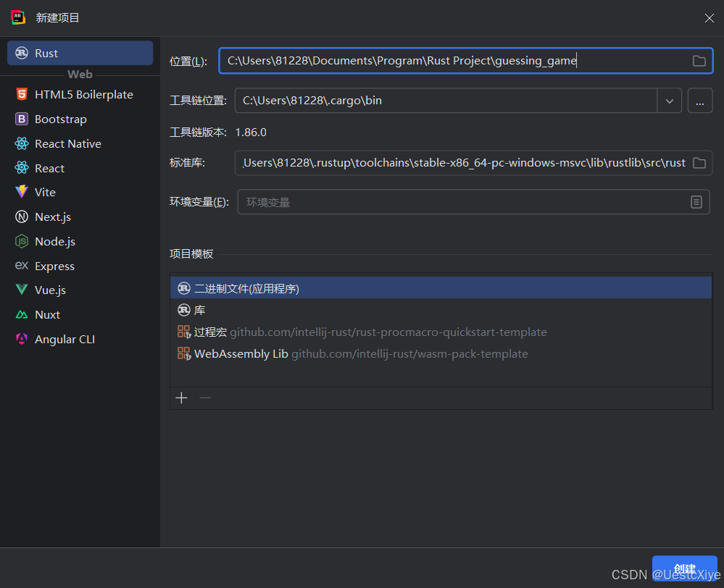
Task: Click the 工具链位置 label
Action: (198, 101)
